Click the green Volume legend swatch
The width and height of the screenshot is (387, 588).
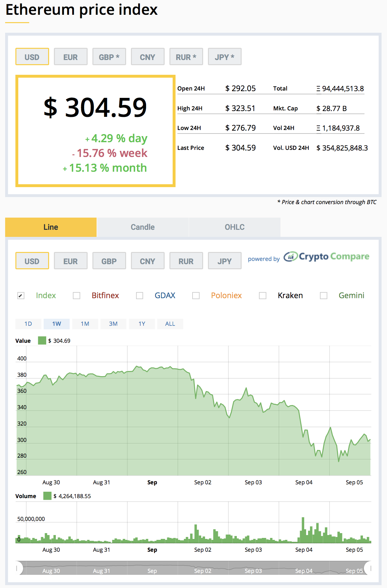pyautogui.click(x=47, y=496)
